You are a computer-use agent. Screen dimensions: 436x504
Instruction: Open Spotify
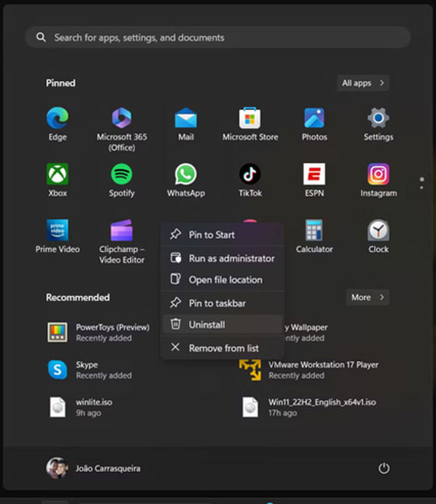122,180
